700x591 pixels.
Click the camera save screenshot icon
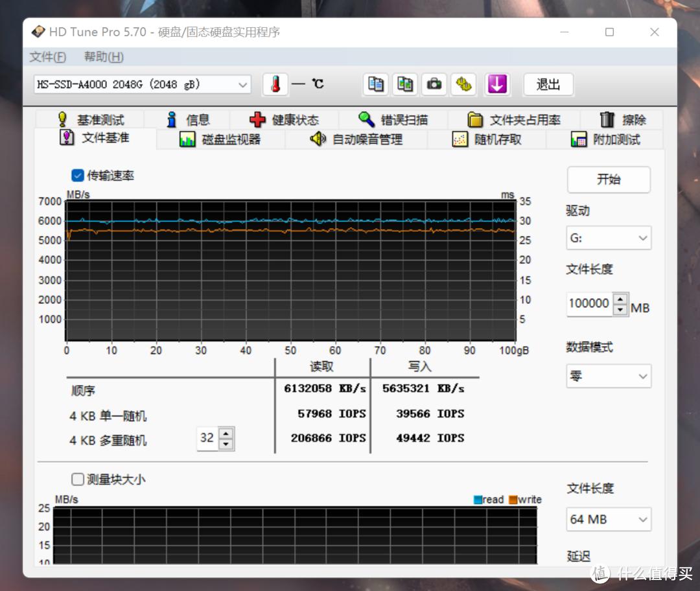434,84
